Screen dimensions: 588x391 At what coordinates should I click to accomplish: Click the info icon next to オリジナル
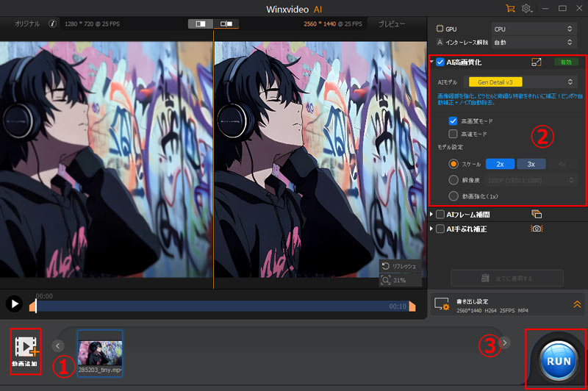[x=53, y=24]
